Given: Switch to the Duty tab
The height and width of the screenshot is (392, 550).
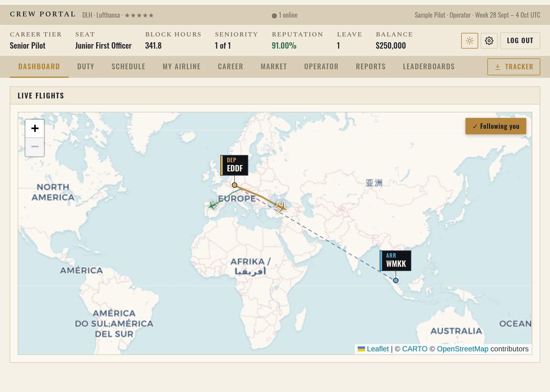Looking at the screenshot, I should [86, 67].
